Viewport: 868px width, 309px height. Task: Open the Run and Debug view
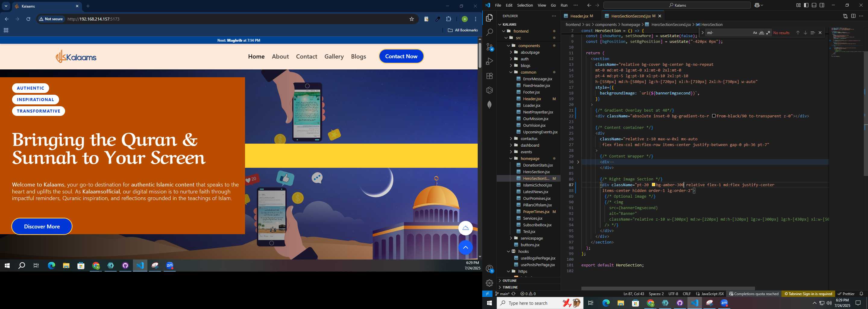(x=489, y=61)
